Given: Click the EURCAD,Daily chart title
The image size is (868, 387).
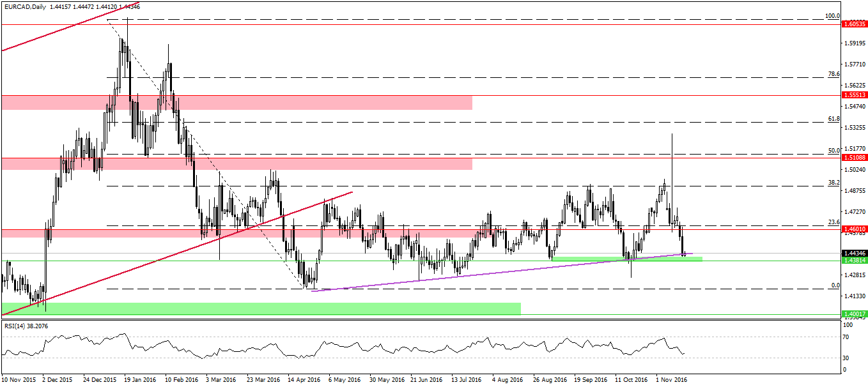Looking at the screenshot, I should point(24,6).
